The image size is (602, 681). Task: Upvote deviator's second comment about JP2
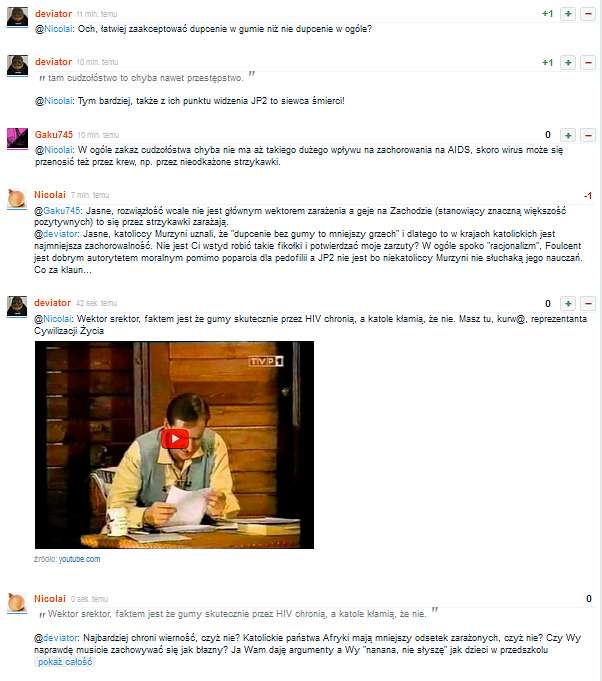pos(568,63)
